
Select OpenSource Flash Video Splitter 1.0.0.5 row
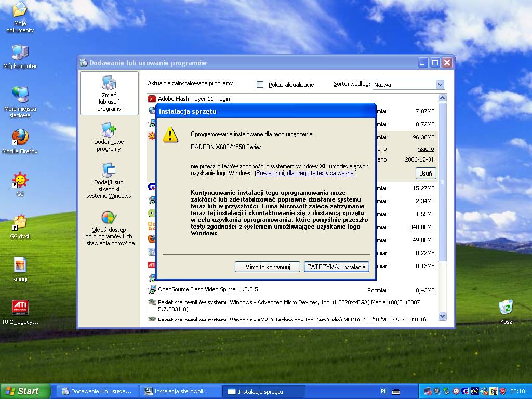click(x=292, y=290)
